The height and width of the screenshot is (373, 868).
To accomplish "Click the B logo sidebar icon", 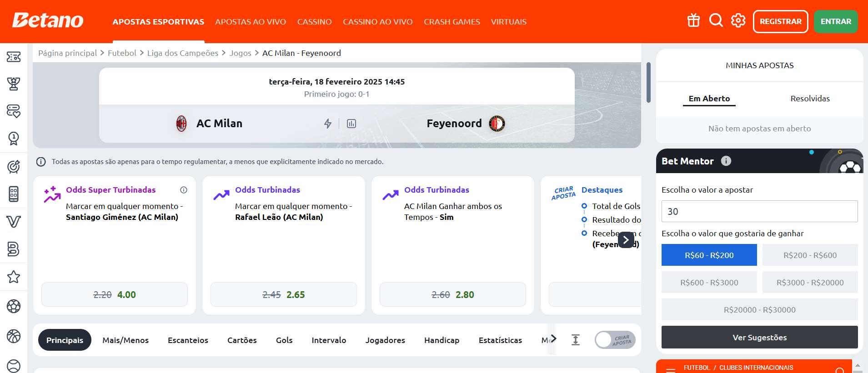I will [14, 249].
